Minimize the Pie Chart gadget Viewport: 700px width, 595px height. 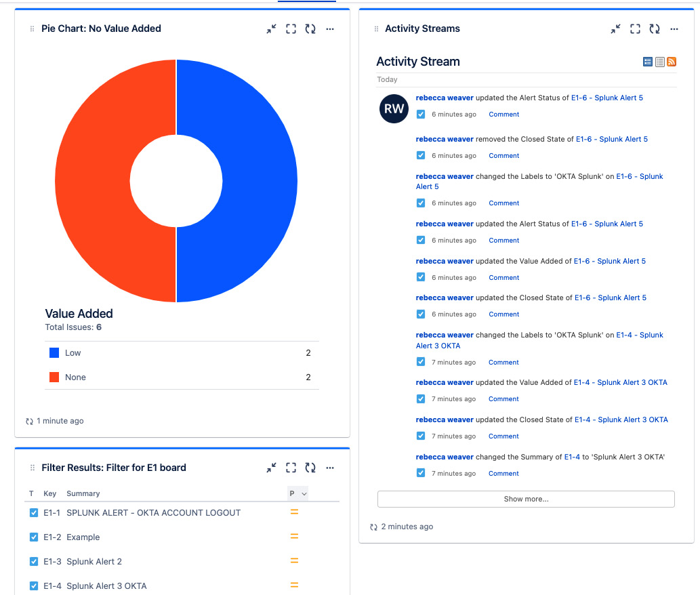[272, 29]
